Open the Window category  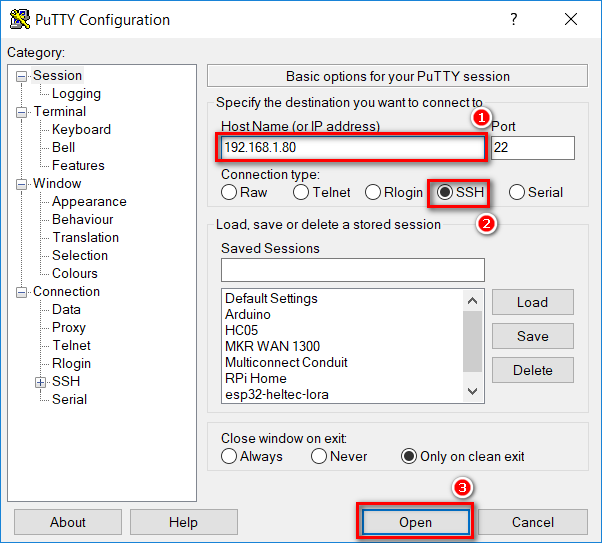tap(57, 184)
